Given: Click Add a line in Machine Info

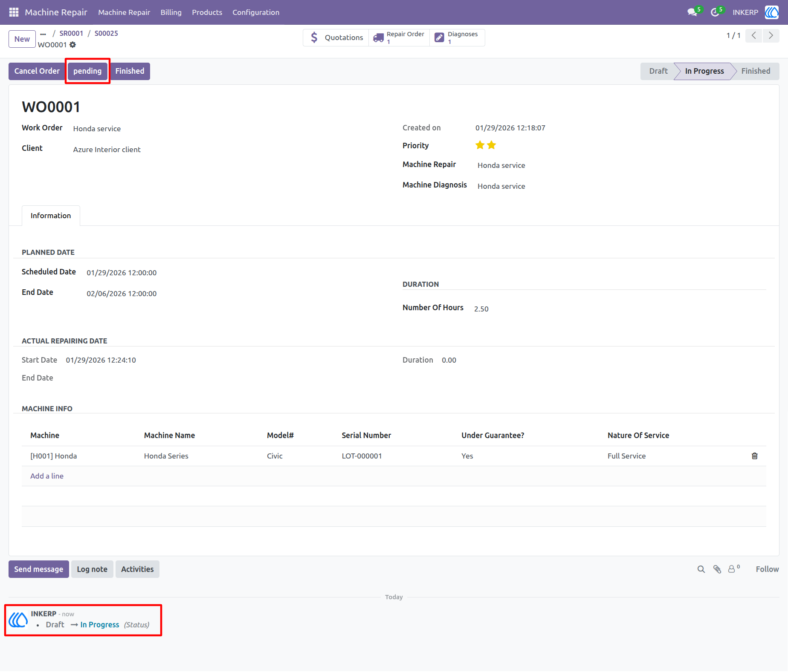Looking at the screenshot, I should pyautogui.click(x=47, y=476).
